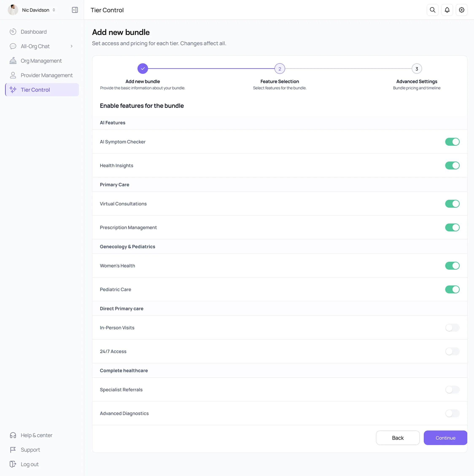The width and height of the screenshot is (474, 476).
Task: Click the Dashboard gauge icon
Action: coord(13,32)
